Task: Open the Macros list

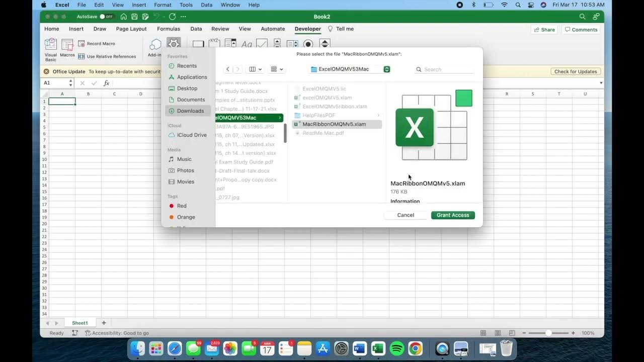Action: click(x=67, y=48)
